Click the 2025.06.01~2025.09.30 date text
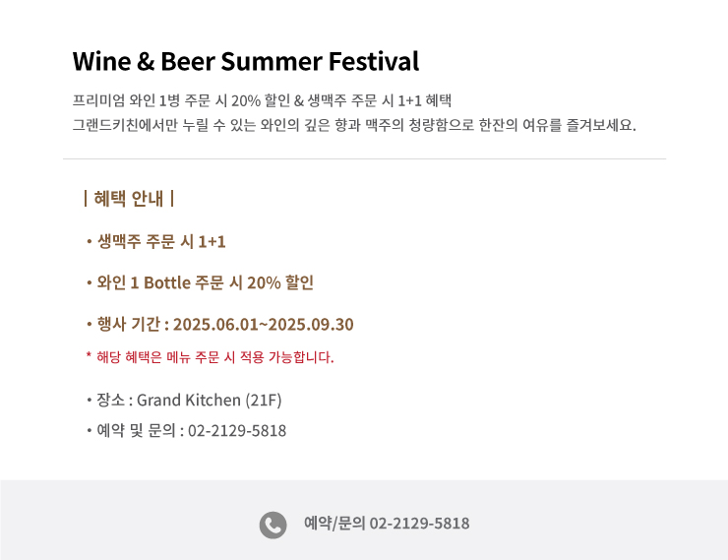728x560 pixels. [x=264, y=324]
